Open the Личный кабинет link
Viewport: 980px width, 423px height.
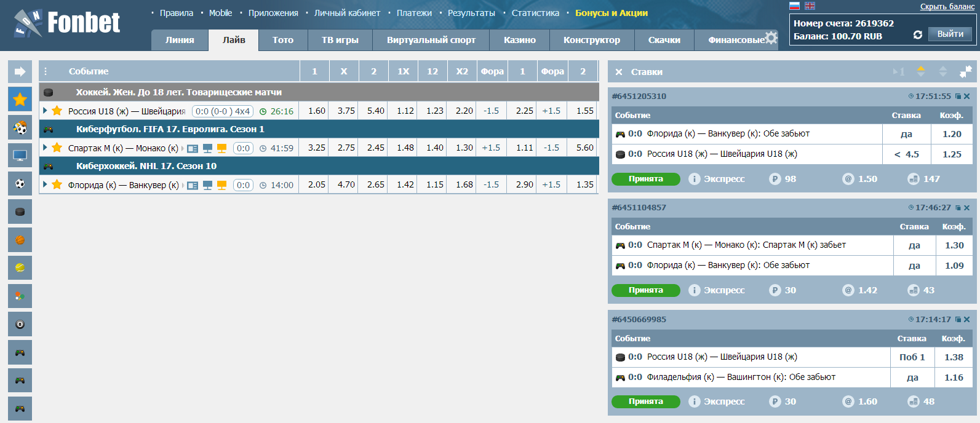pyautogui.click(x=347, y=13)
